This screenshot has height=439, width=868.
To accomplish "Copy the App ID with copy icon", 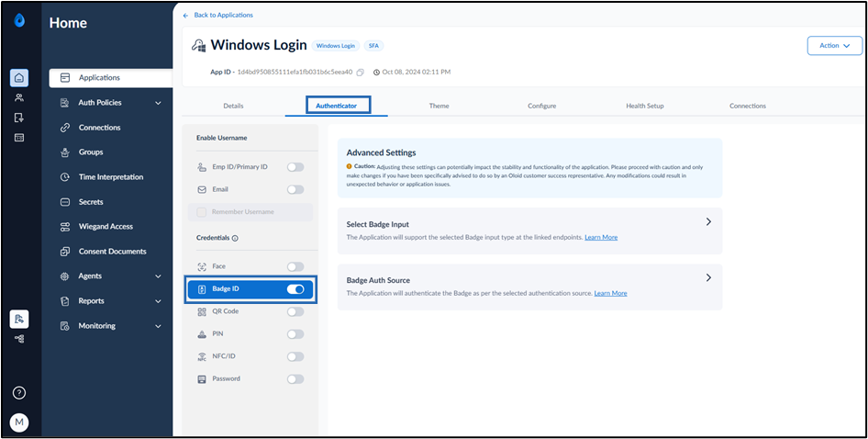I will pyautogui.click(x=361, y=73).
